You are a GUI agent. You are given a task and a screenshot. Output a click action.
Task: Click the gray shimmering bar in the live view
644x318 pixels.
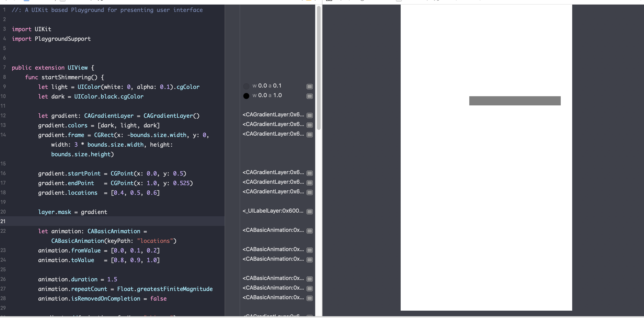[515, 101]
